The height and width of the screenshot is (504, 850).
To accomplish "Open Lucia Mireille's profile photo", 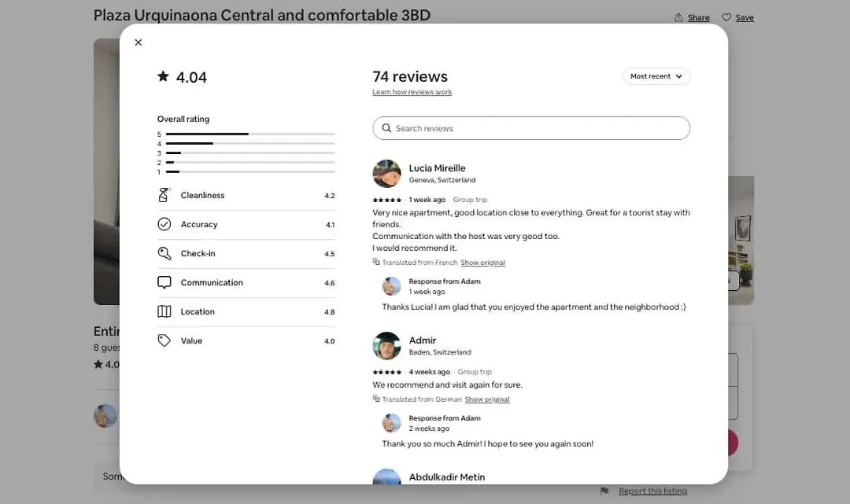I will pyautogui.click(x=386, y=173).
